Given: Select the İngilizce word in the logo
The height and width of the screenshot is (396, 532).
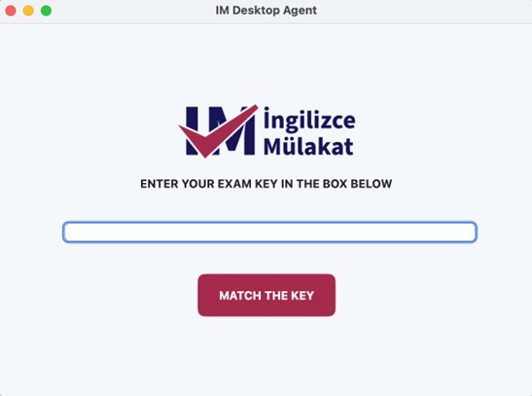Looking at the screenshot, I should 309,120.
